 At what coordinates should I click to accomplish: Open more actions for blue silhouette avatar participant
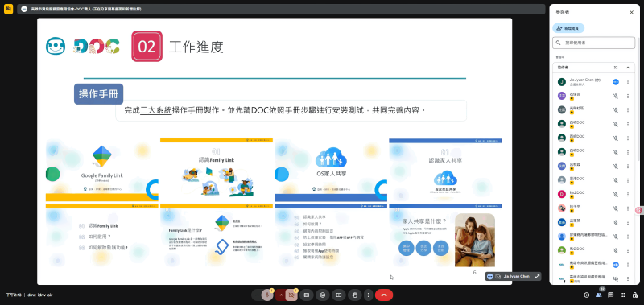click(628, 236)
